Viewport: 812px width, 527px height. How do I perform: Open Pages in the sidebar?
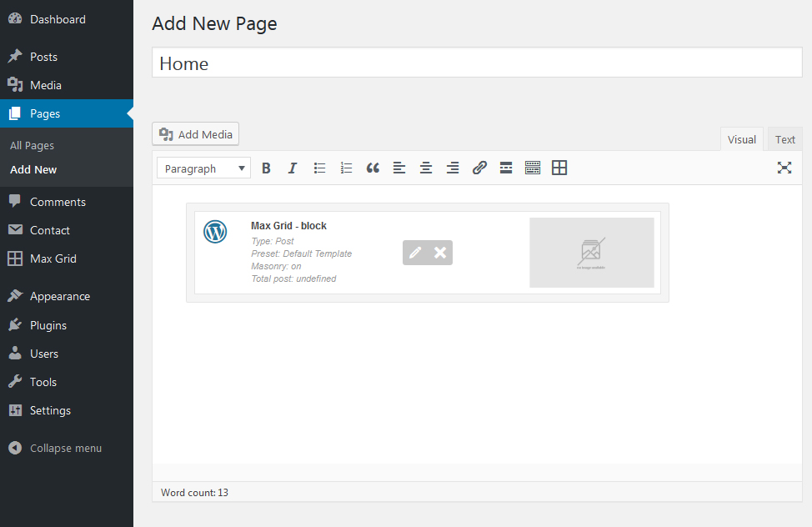(x=67, y=113)
